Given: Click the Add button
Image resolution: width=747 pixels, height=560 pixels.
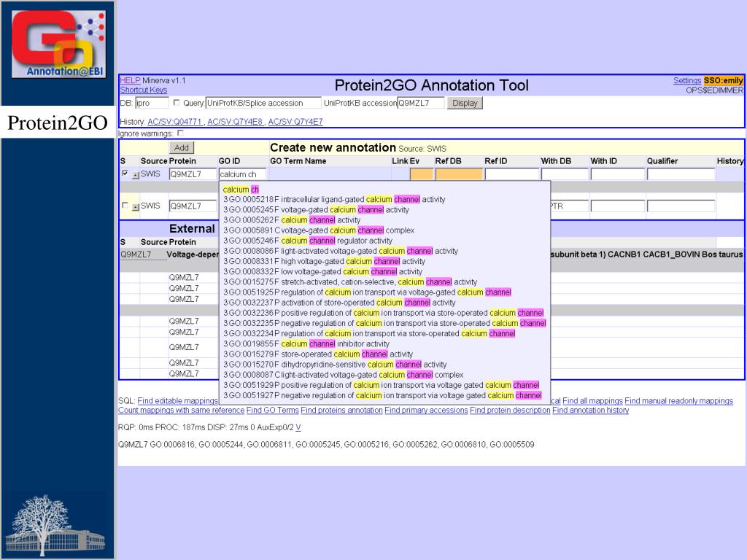Looking at the screenshot, I should click(182, 147).
